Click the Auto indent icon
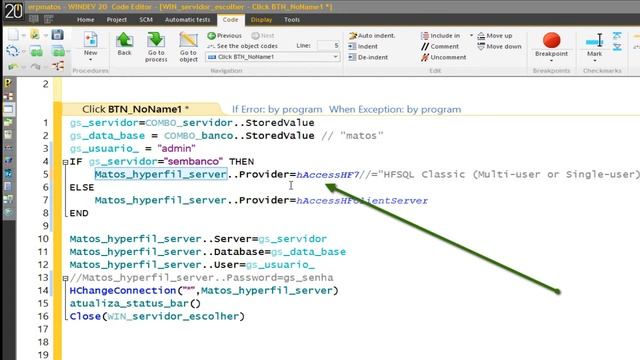The image size is (640, 360). click(x=353, y=36)
